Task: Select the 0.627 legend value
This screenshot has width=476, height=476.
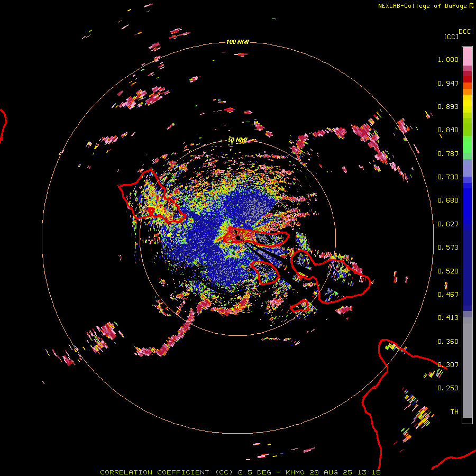Action: point(448,224)
